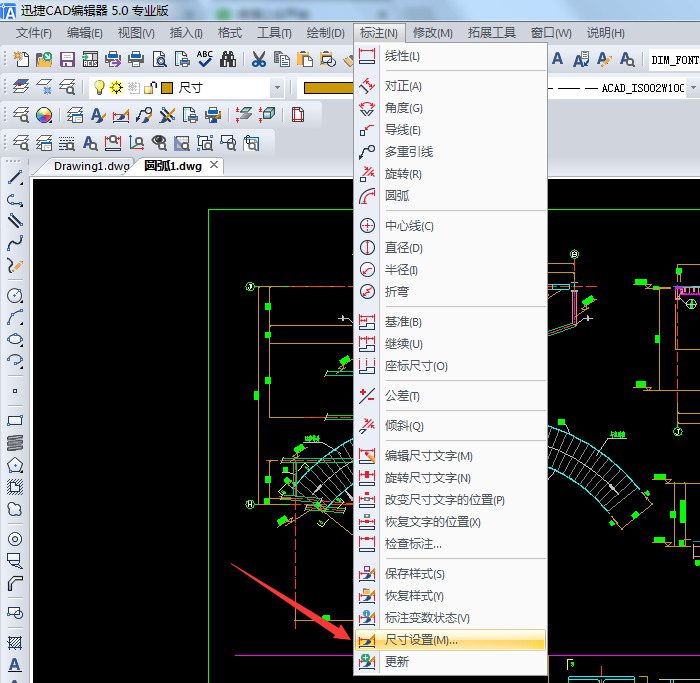Switch to the Drawing1.dwg tab
This screenshot has height=683, width=700.
point(92,166)
